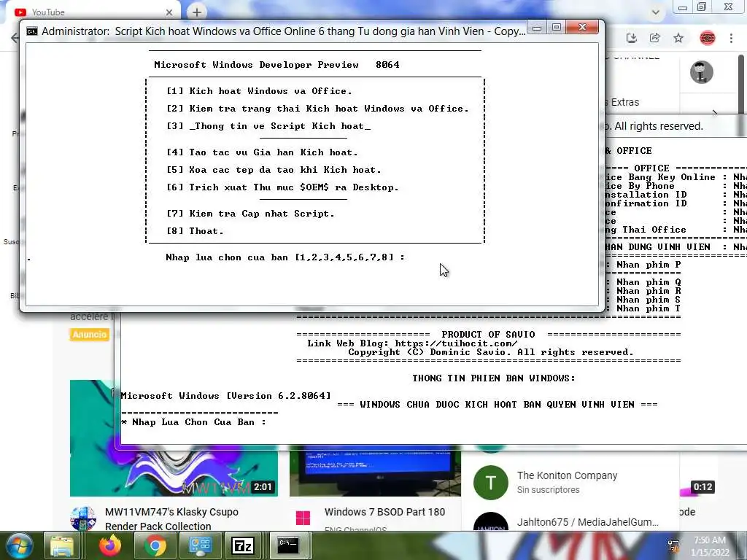Click the 'Microsoft Windows Developer Preview 8064' header
Image resolution: width=747 pixels, height=560 pixels.
[x=276, y=65]
